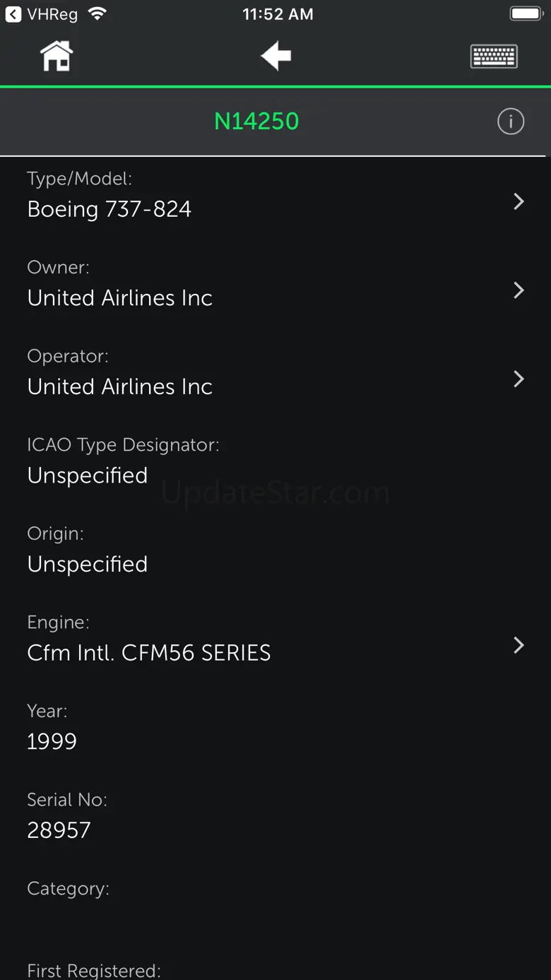The image size is (551, 980).
Task: Expand Engine CFM56 Series chevron
Action: click(519, 645)
